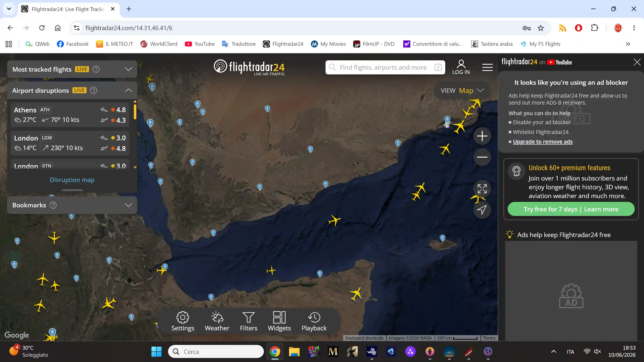Expand the Bookmarks panel
Image resolution: width=644 pixels, height=362 pixels.
tap(128, 205)
